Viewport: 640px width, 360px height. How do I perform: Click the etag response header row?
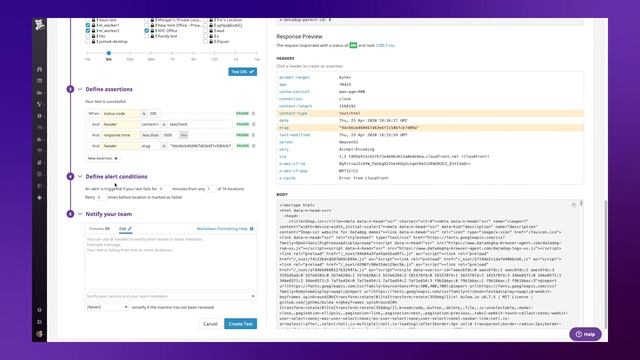(x=430, y=128)
